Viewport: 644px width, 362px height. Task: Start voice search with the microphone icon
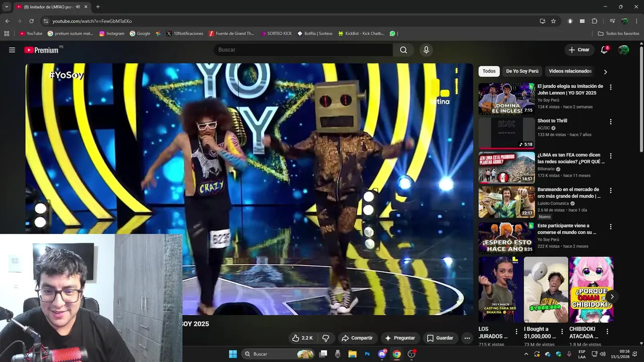[426, 50]
